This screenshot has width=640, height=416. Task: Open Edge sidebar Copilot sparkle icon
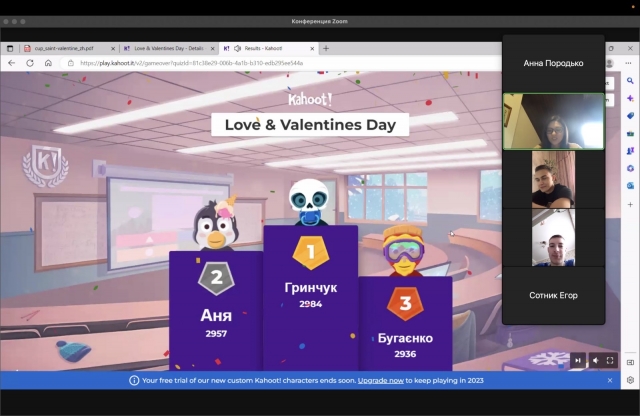tap(630, 98)
